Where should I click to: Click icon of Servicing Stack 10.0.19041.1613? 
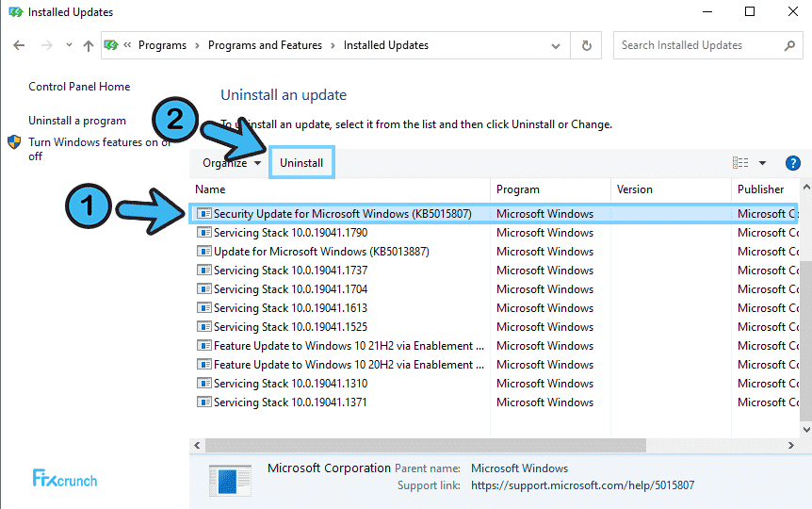(x=204, y=308)
